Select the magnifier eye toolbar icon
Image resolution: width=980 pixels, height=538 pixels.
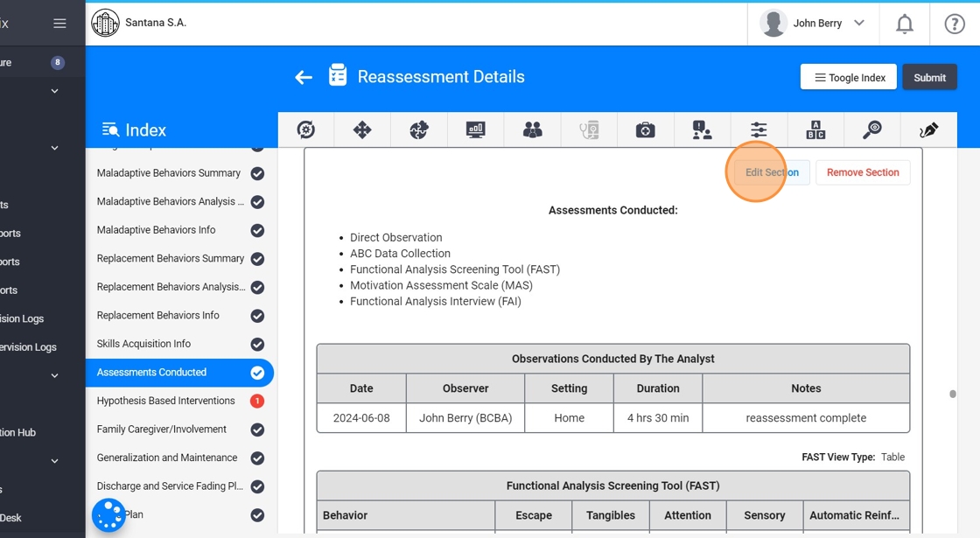point(871,130)
